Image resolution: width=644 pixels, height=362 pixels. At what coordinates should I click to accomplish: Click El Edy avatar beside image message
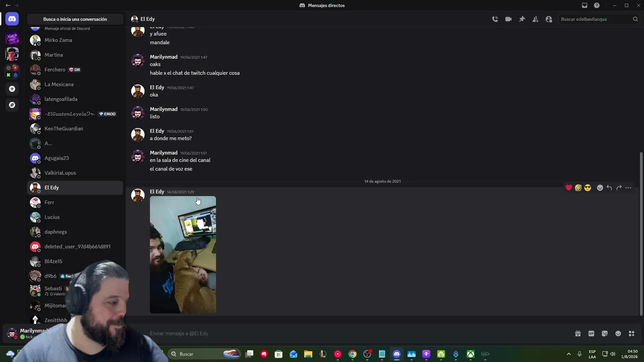tap(138, 195)
